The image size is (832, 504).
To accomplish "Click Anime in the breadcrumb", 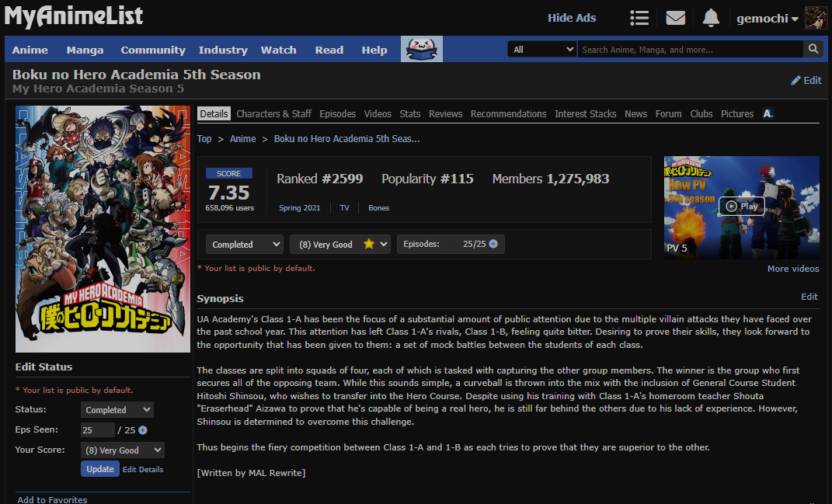I will [243, 138].
